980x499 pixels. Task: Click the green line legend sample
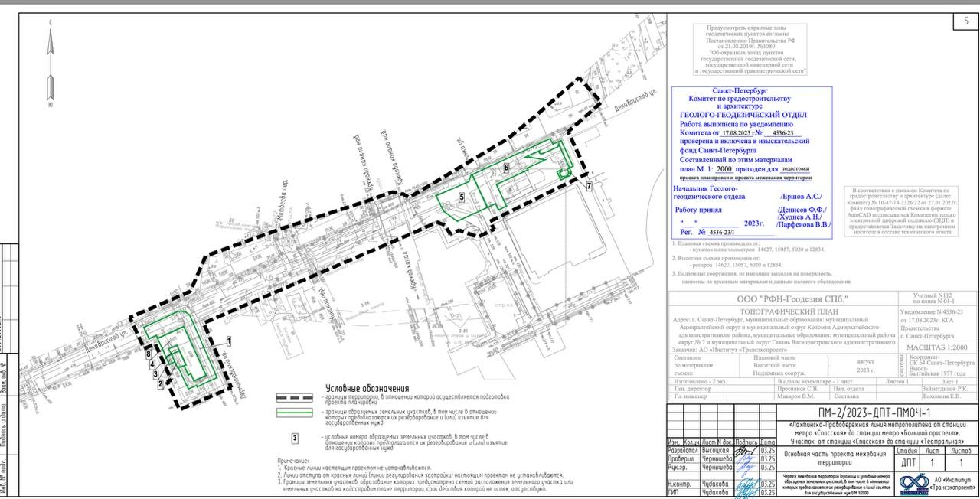pyautogui.click(x=294, y=414)
